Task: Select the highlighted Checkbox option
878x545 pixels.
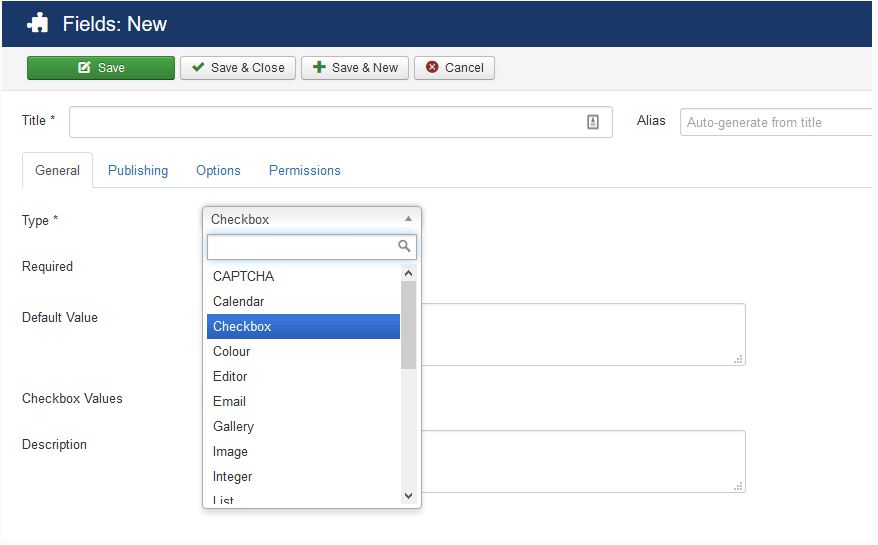Action: (303, 327)
